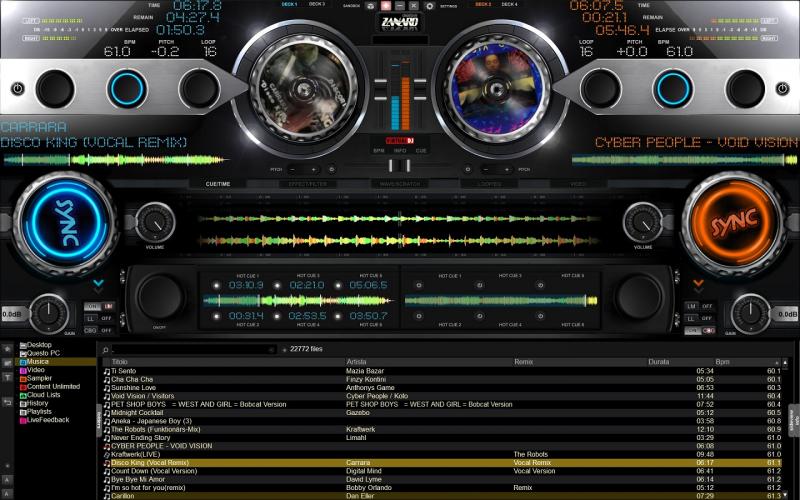This screenshot has height=500, width=800.
Task: Switch to the CUE/TIME tab
Action: (218, 184)
